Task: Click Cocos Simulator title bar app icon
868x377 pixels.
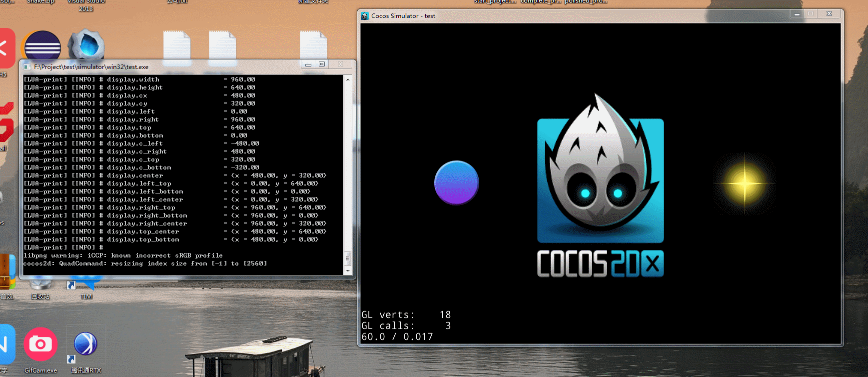Action: click(365, 16)
